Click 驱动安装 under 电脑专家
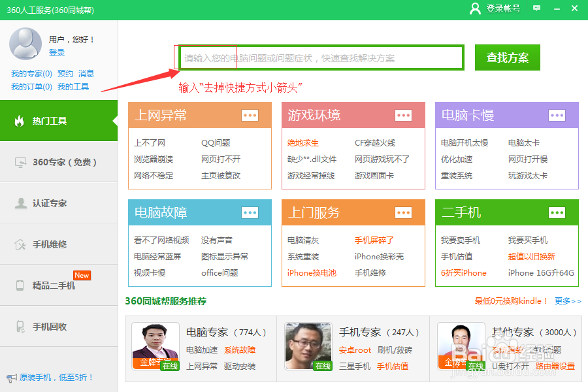This screenshot has width=588, height=392. pyautogui.click(x=240, y=366)
